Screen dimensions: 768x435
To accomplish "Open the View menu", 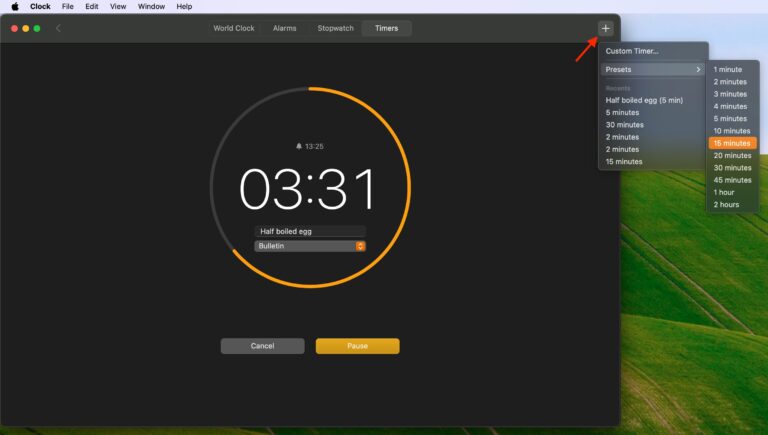I will pyautogui.click(x=118, y=6).
